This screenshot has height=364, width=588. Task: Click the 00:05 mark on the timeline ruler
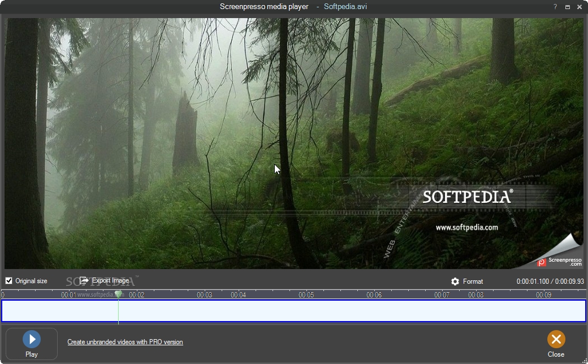(x=306, y=295)
